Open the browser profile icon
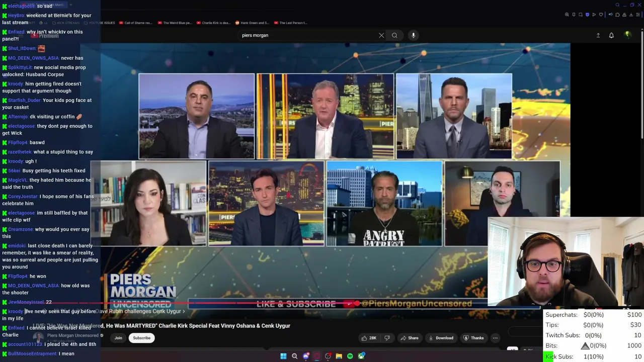 click(624, 15)
